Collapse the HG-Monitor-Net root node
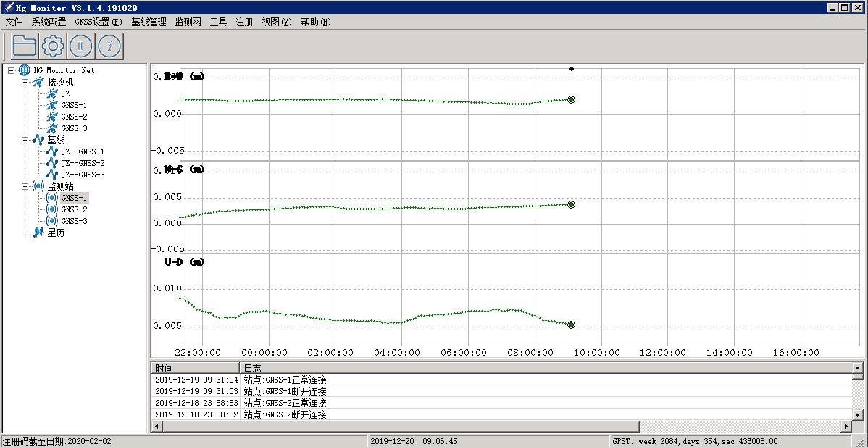 coord(11,70)
